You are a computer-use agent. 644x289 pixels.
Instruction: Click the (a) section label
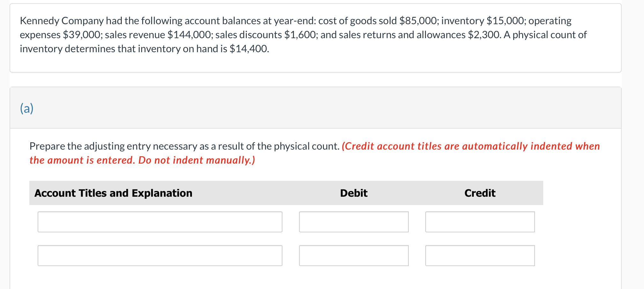tap(27, 108)
